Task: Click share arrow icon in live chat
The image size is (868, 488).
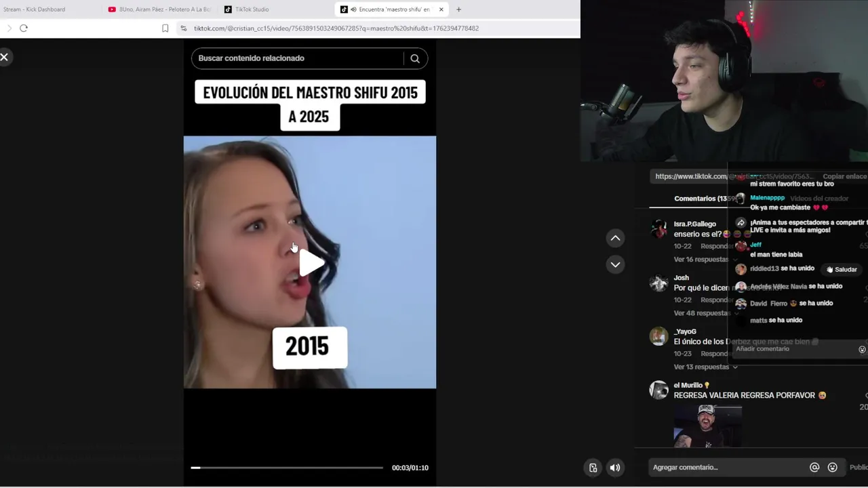Action: [741, 223]
